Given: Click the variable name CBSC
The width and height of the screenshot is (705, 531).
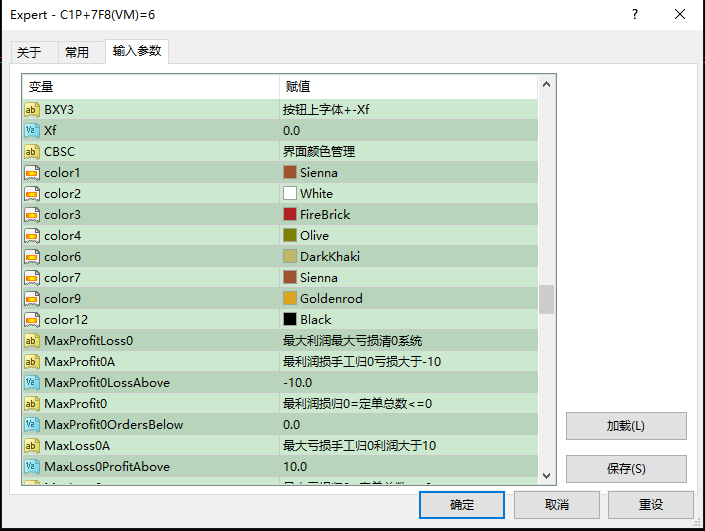Looking at the screenshot, I should (59, 152).
